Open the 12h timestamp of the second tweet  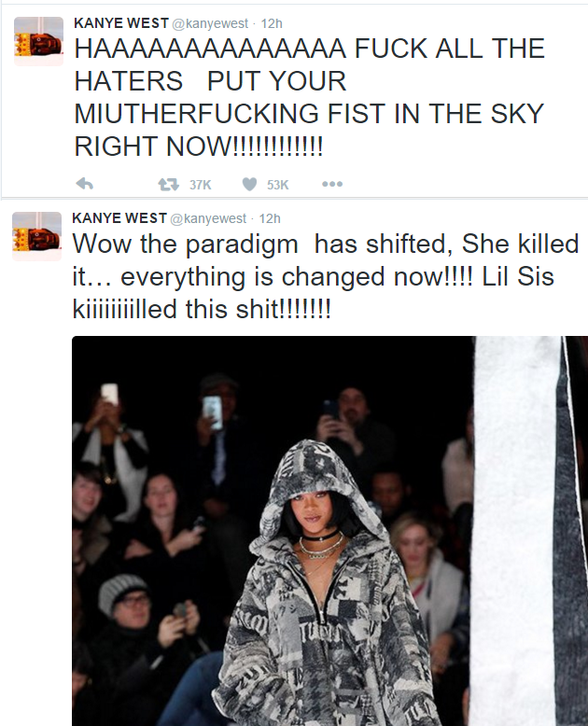(x=270, y=218)
